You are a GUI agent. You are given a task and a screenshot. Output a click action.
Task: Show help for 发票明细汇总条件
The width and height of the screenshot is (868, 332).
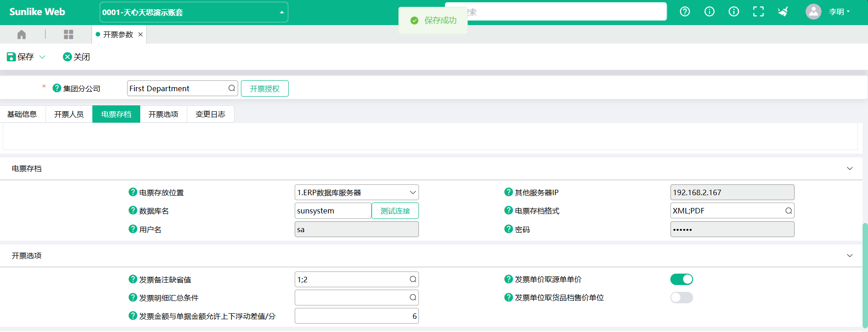[133, 297]
